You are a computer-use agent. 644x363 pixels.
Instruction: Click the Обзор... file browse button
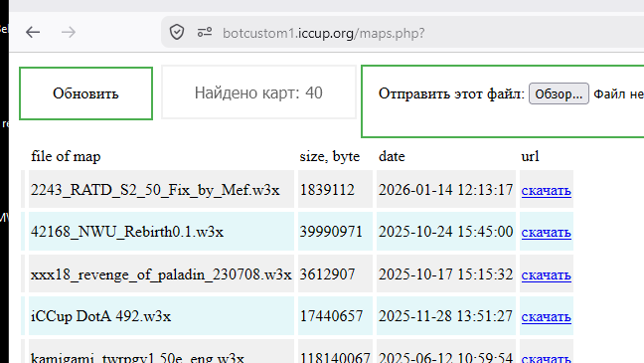pyautogui.click(x=559, y=93)
